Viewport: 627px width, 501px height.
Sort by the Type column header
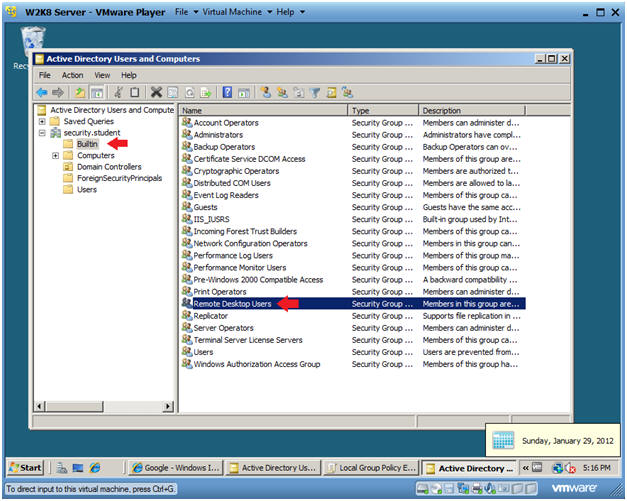point(383,110)
